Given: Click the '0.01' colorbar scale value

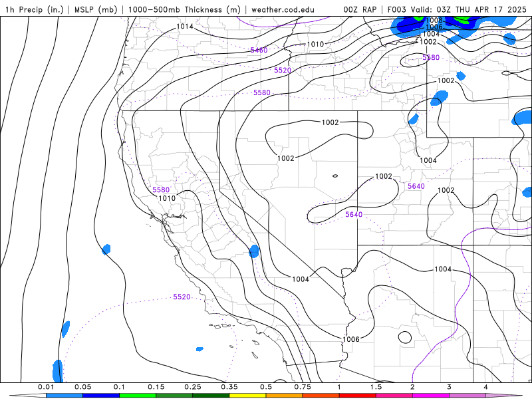Looking at the screenshot, I should coord(46,387).
